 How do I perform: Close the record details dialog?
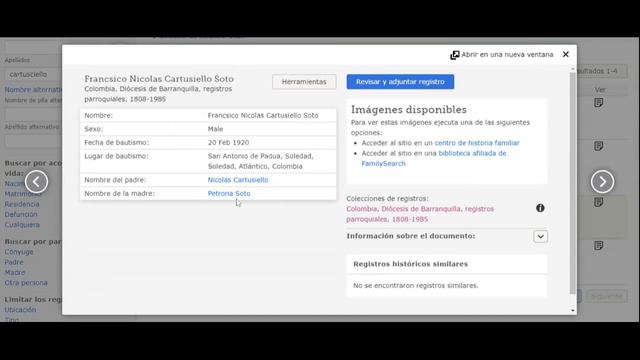coord(566,54)
